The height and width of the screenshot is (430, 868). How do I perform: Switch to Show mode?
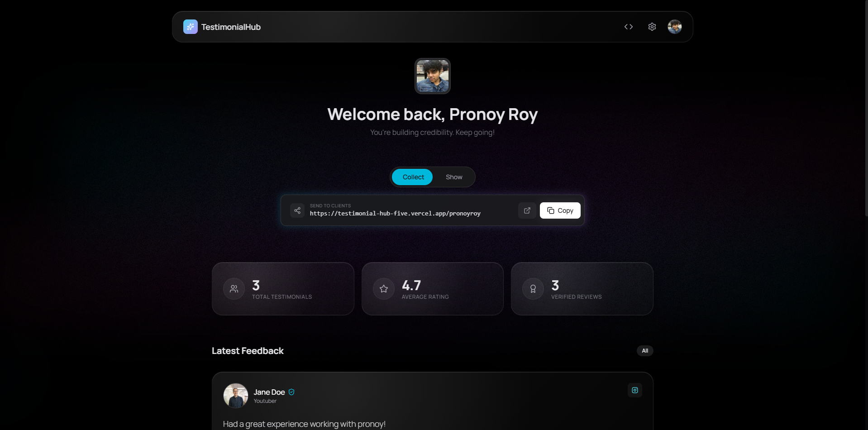453,177
